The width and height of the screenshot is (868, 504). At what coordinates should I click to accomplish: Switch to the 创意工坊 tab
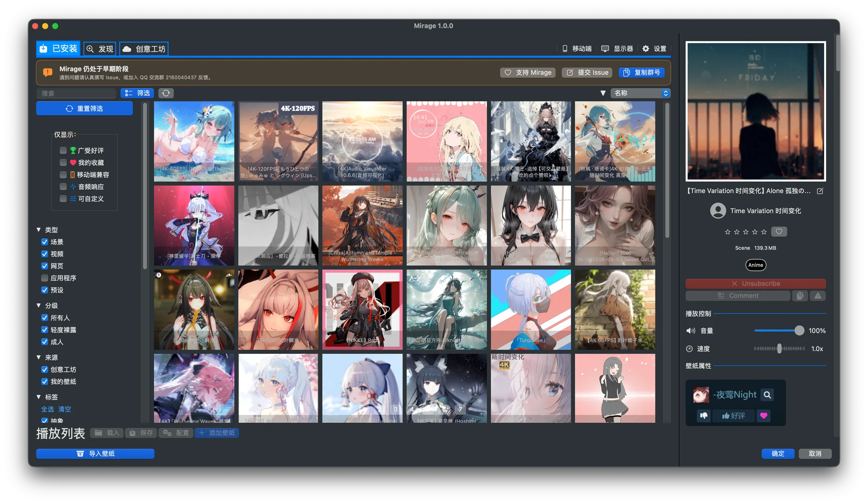[x=144, y=49]
